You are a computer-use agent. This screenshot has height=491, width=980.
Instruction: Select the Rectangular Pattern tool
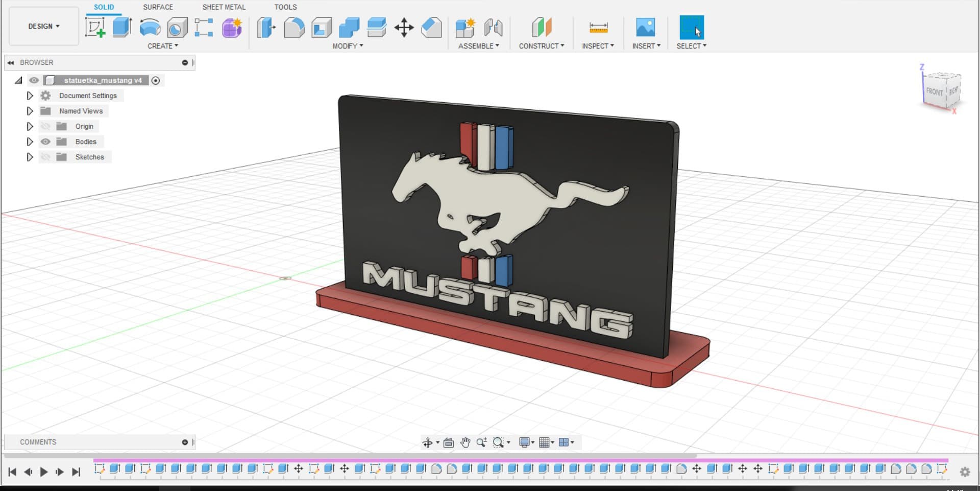click(x=204, y=28)
